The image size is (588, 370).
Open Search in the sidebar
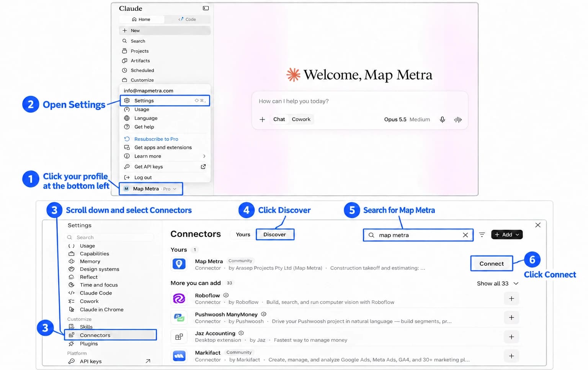pos(165,41)
